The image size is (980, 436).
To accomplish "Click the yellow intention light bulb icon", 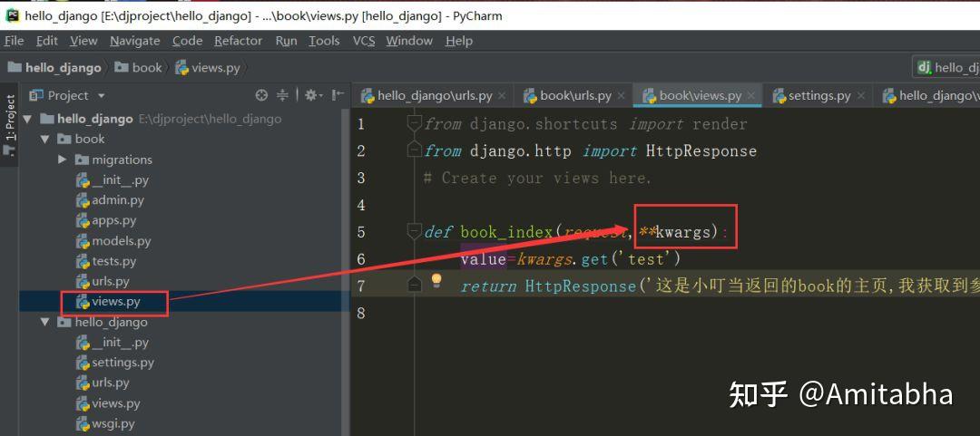I will (x=436, y=280).
